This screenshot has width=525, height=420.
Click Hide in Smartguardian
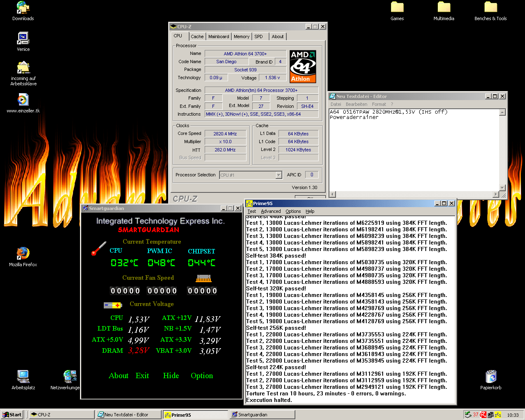point(171,376)
